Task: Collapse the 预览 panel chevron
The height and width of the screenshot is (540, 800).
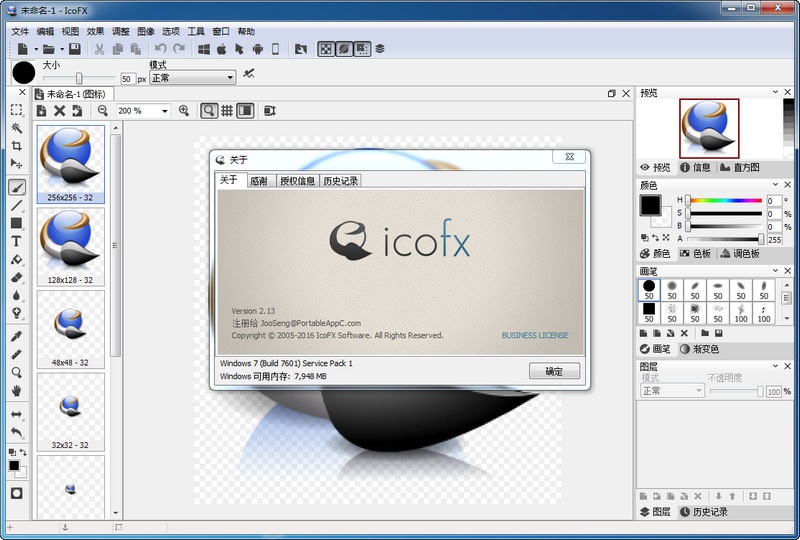Action: point(776,92)
